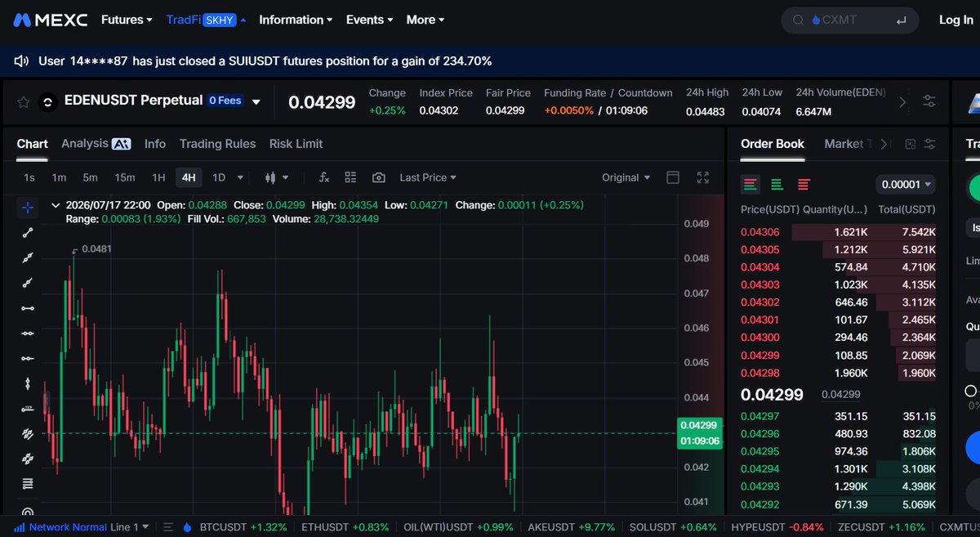This screenshot has width=980, height=537.
Task: Open the Information dropdown menu
Action: (x=296, y=20)
